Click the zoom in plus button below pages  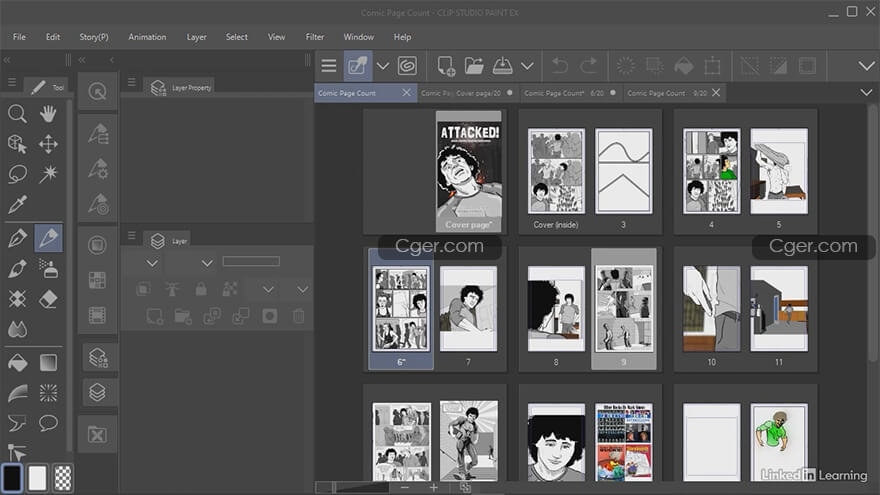(434, 487)
